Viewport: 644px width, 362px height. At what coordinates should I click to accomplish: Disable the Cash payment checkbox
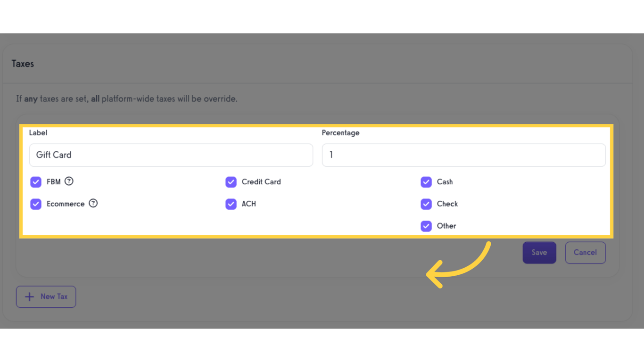(x=426, y=181)
